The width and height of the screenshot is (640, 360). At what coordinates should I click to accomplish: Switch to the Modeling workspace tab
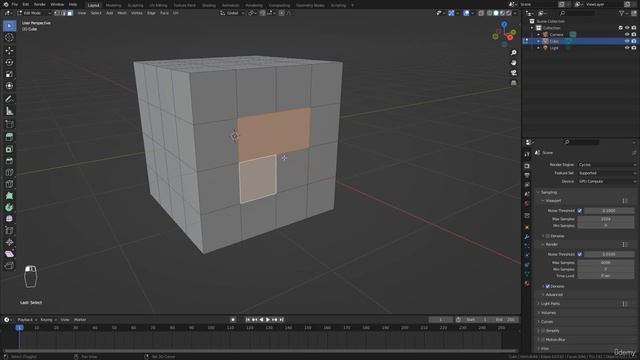(113, 5)
